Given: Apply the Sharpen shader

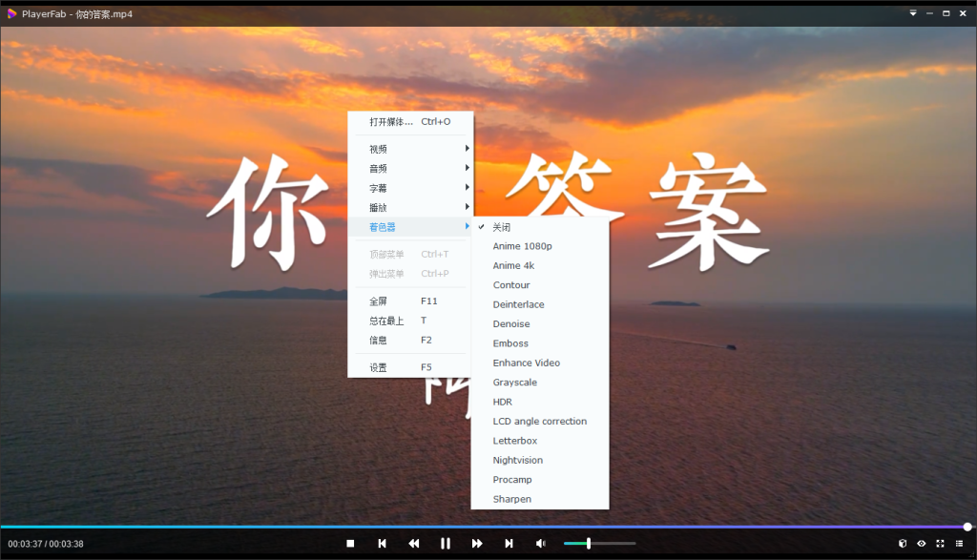Looking at the screenshot, I should [x=511, y=498].
